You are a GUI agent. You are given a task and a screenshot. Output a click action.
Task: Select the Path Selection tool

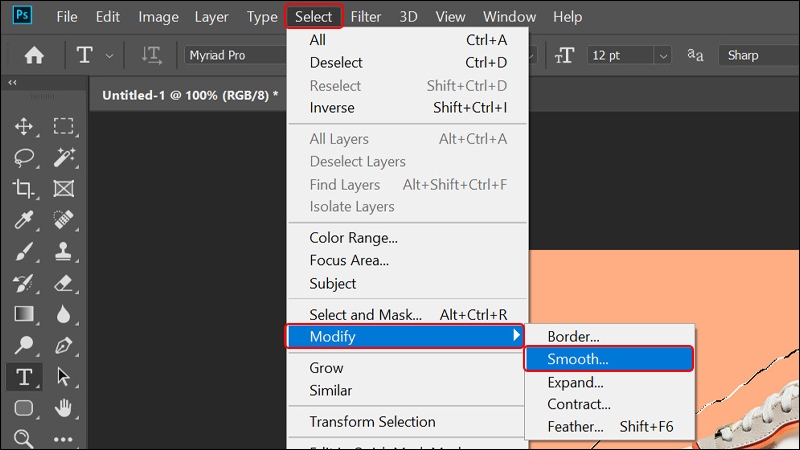[63, 377]
